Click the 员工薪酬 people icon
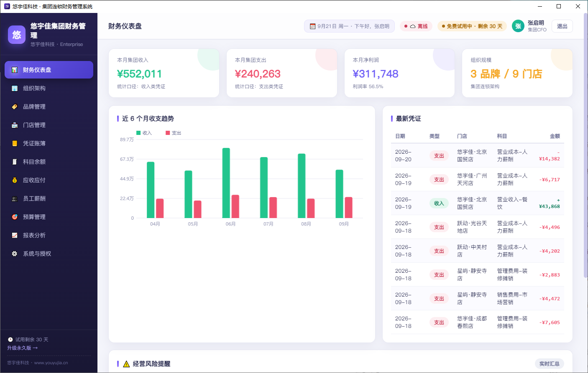 [15, 198]
